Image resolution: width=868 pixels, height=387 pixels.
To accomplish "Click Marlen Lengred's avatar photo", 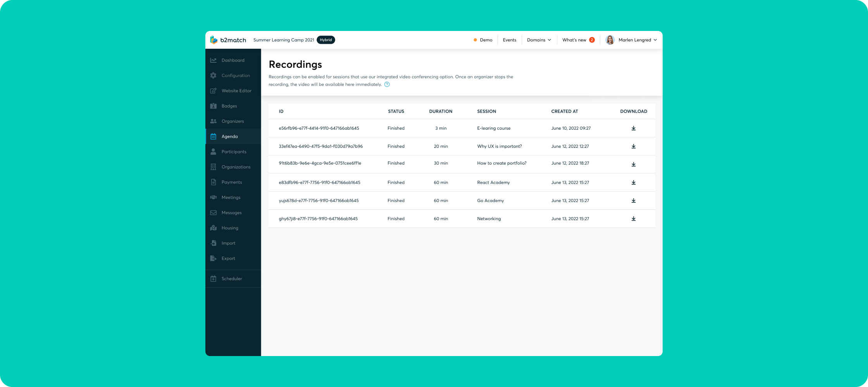I will (x=610, y=40).
